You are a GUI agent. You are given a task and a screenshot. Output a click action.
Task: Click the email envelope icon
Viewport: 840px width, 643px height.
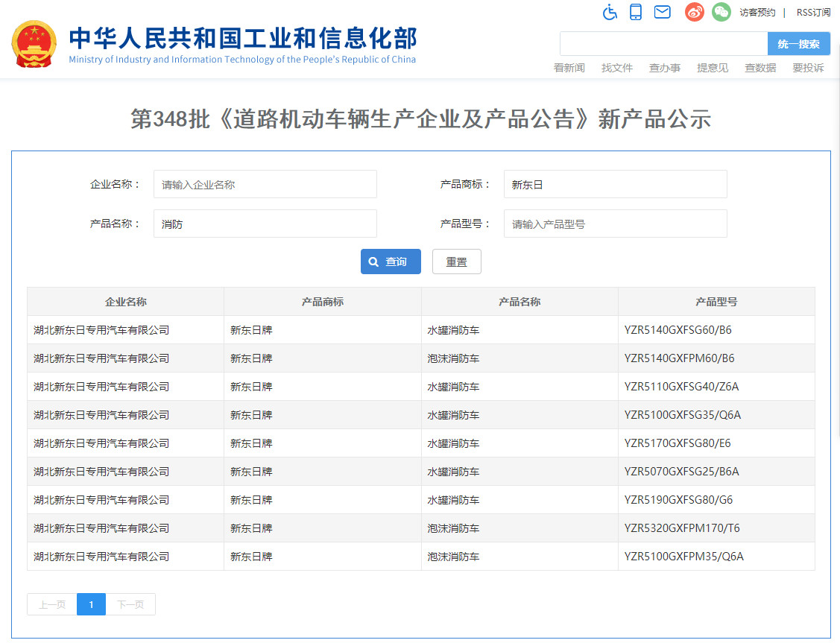pos(662,12)
